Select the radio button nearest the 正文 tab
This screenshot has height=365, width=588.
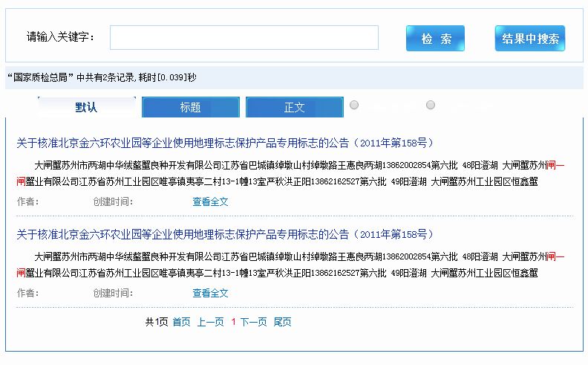point(354,105)
